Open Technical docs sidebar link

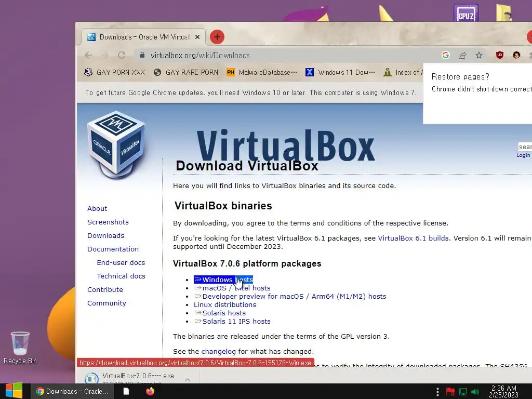tap(121, 276)
